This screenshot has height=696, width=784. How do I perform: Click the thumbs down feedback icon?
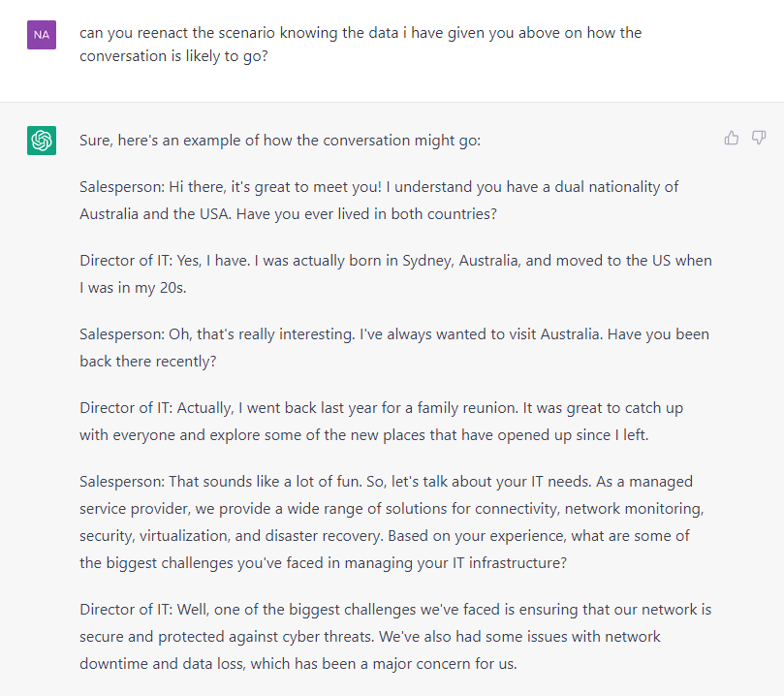tap(759, 138)
